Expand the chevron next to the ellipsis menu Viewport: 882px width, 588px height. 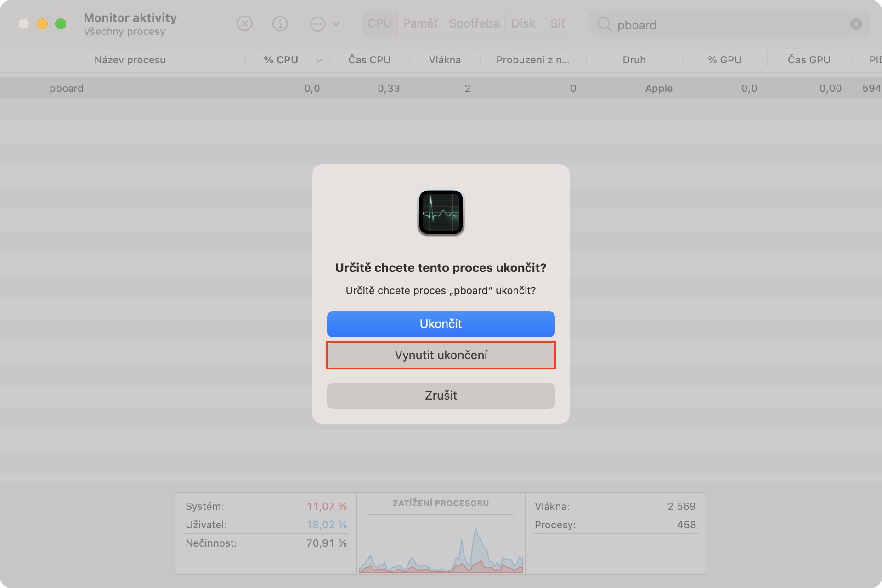[x=336, y=24]
